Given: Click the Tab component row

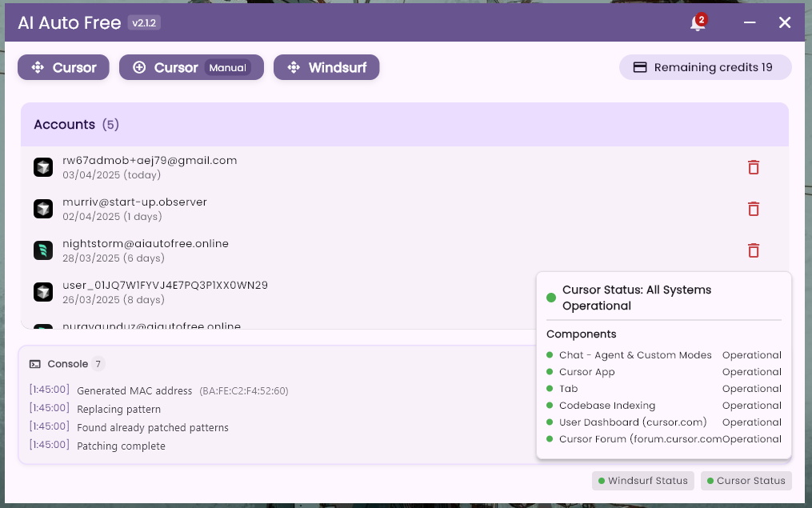Looking at the screenshot, I should 664,388.
